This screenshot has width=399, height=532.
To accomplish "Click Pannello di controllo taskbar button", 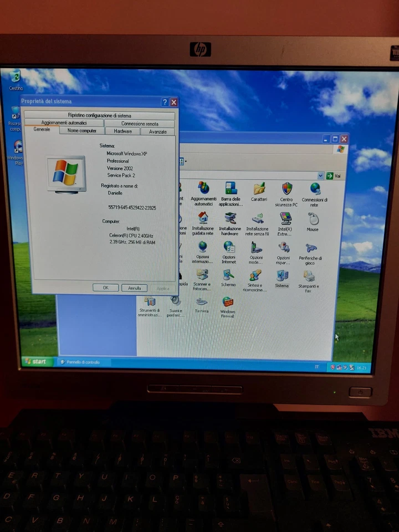I will click(x=83, y=362).
